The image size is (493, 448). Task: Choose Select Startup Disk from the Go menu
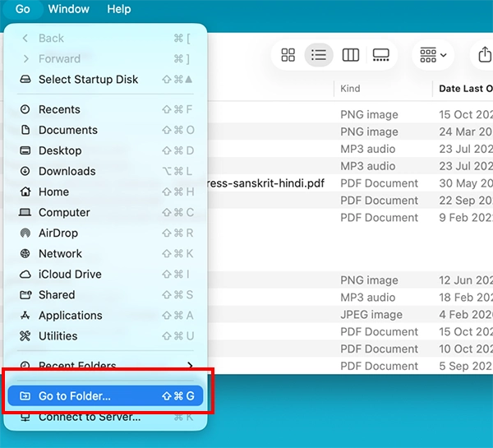(x=105, y=79)
